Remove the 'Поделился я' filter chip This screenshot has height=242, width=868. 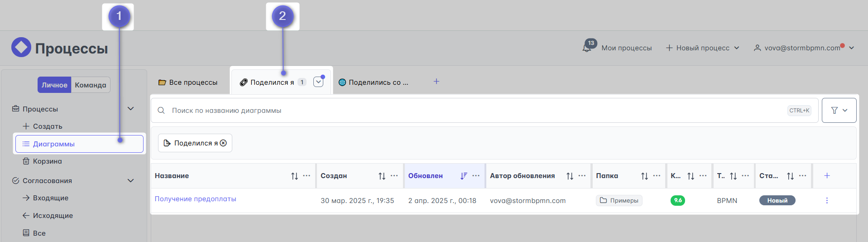click(x=223, y=143)
